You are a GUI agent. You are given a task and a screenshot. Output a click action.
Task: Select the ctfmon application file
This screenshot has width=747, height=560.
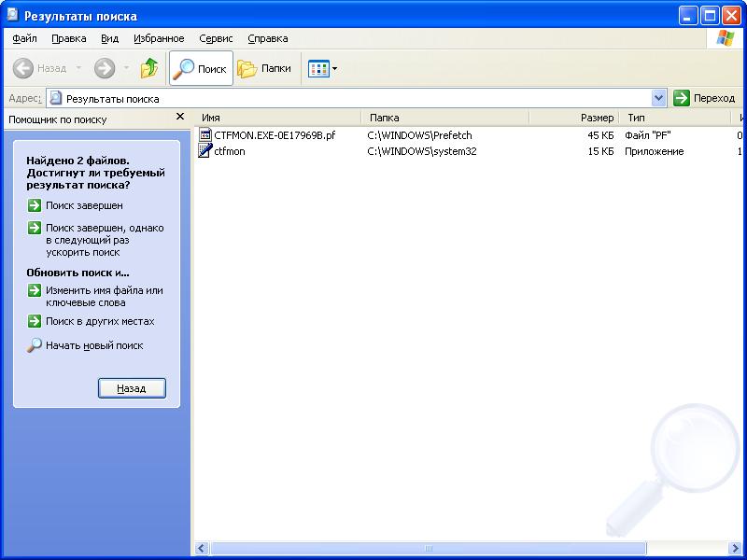pyautogui.click(x=230, y=151)
